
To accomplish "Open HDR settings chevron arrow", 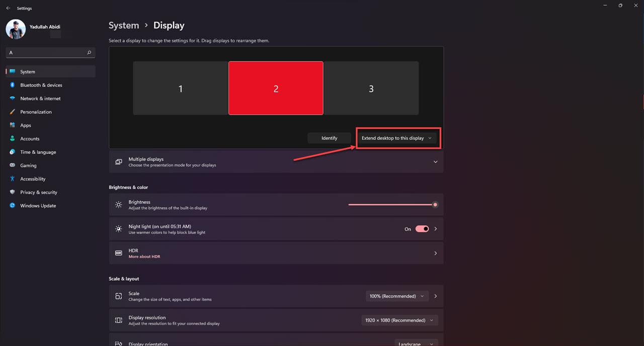I will pyautogui.click(x=436, y=253).
